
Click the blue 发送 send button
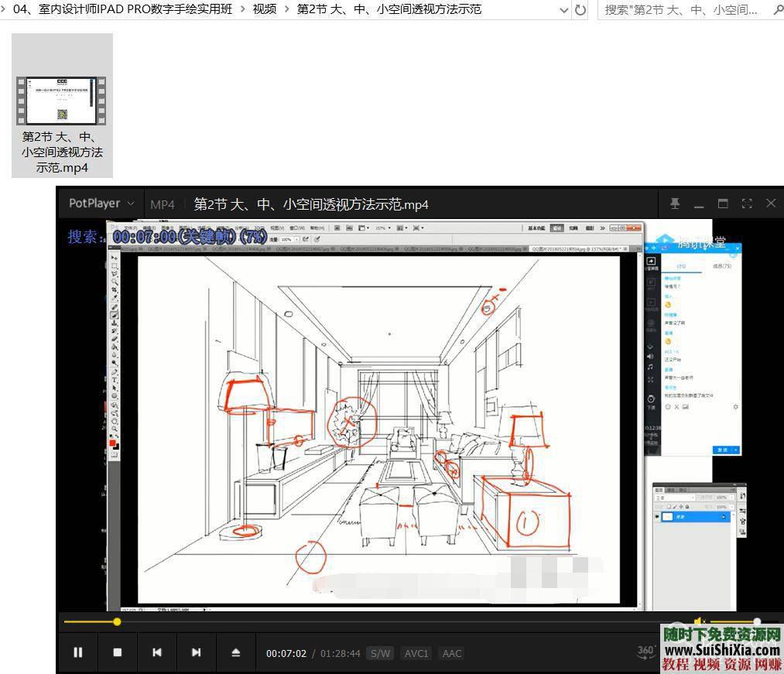coord(723,450)
